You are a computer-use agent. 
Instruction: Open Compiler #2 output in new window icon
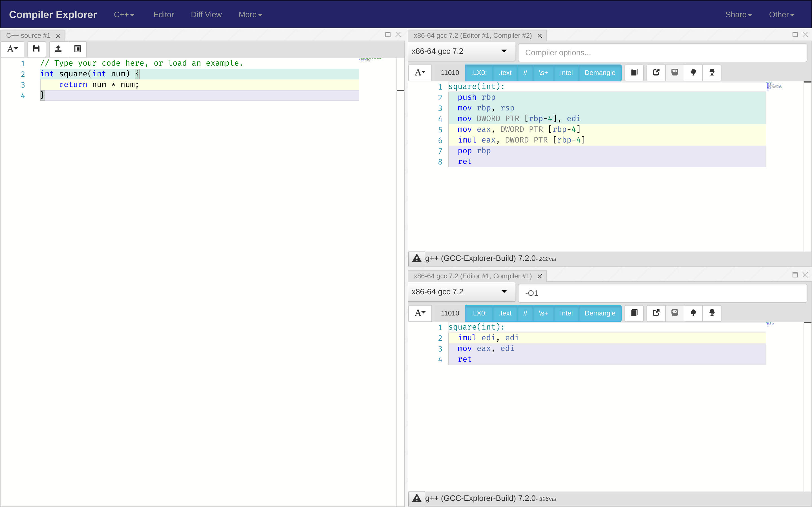click(656, 72)
